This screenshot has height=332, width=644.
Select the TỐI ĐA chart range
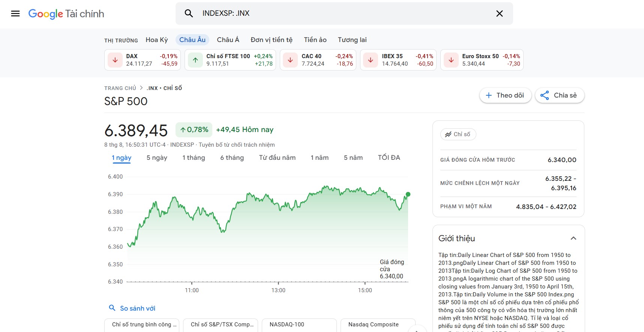pos(389,158)
